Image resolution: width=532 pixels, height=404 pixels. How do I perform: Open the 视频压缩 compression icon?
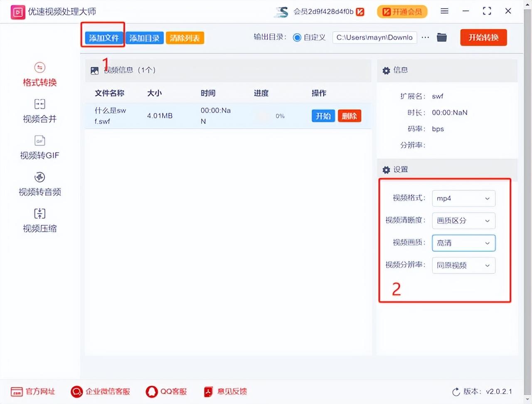39,214
